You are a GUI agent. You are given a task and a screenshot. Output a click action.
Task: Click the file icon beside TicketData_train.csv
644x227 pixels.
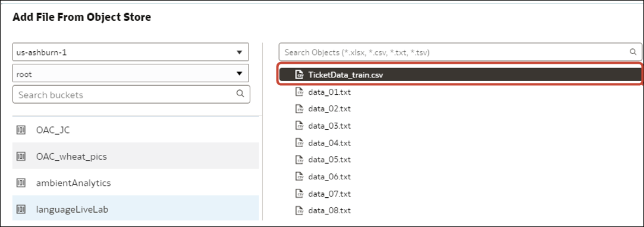click(300, 74)
